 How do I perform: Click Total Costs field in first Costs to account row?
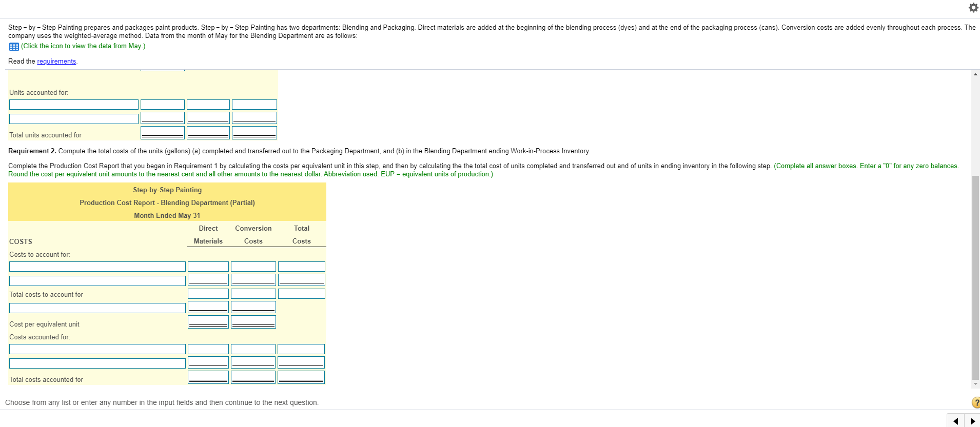(x=302, y=267)
